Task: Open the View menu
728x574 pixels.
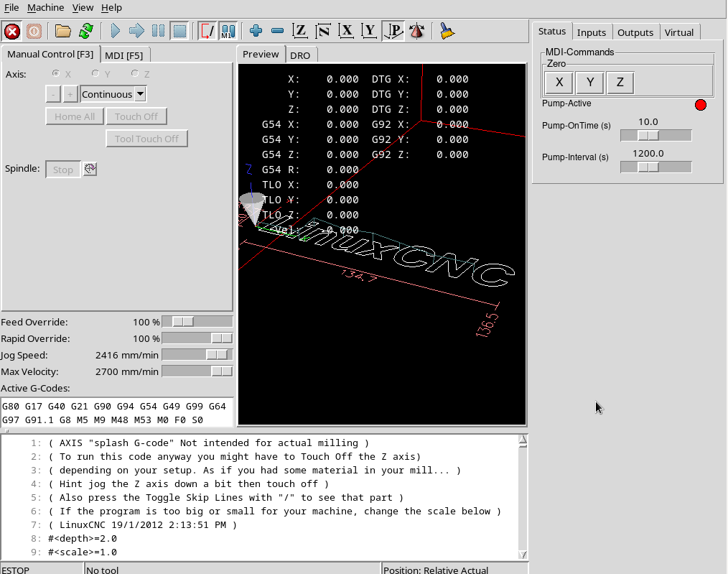Action: (x=83, y=7)
